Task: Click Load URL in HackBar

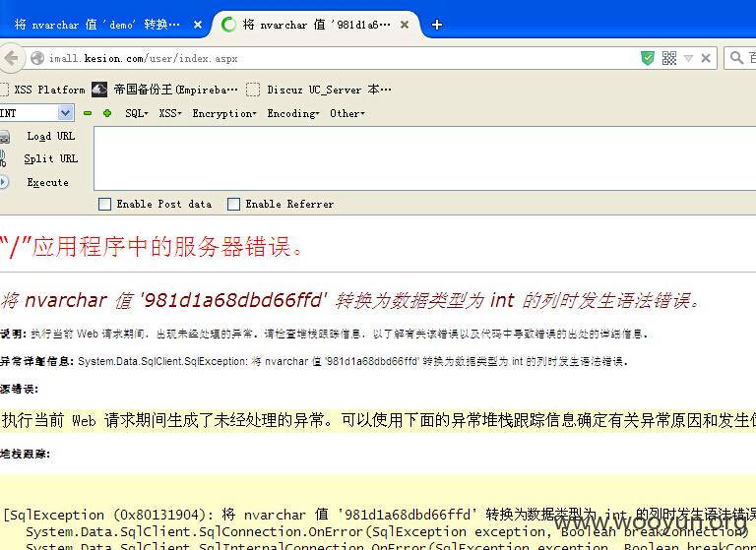Action: 50,137
